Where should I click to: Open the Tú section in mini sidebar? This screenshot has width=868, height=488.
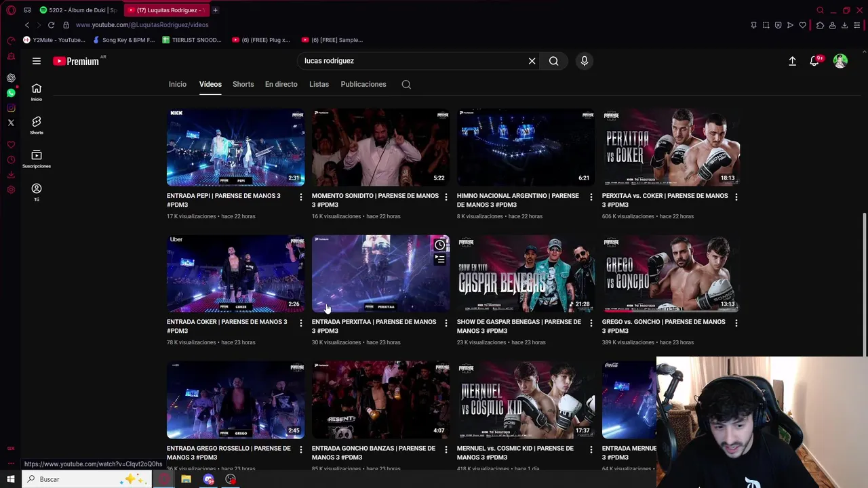pos(37,192)
